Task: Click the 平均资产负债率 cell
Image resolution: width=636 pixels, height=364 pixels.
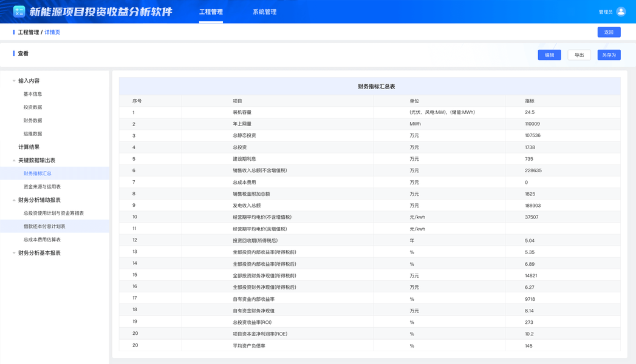Action: point(249,346)
